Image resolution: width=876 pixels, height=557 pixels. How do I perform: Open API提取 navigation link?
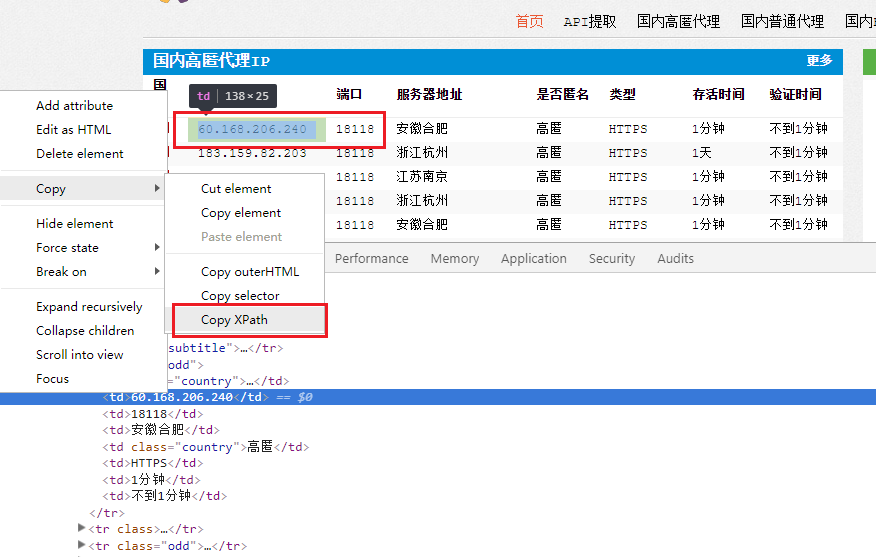pos(590,21)
